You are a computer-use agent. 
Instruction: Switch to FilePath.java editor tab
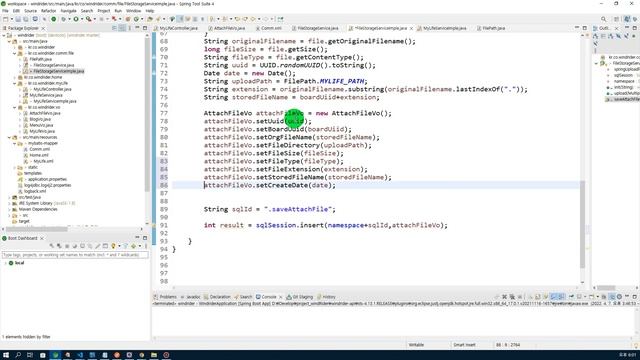(491, 28)
